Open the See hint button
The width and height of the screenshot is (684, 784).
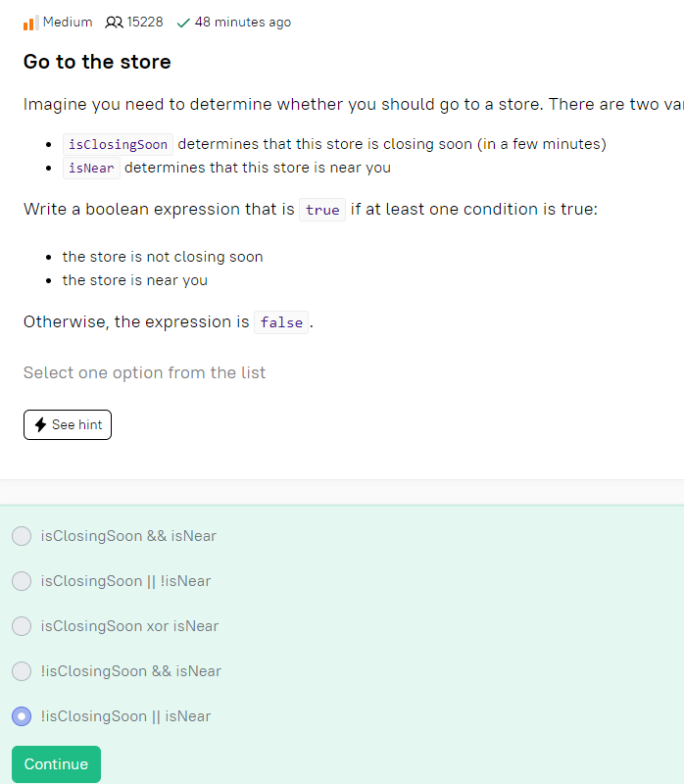[68, 425]
